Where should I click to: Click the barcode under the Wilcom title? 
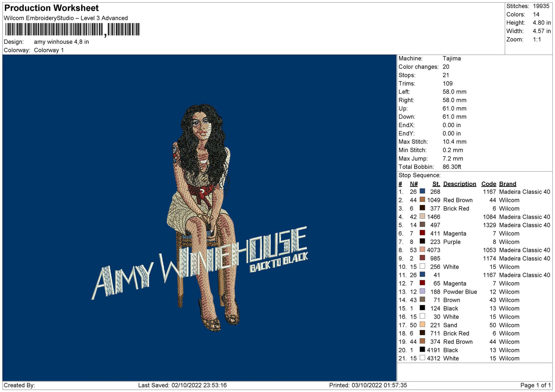point(73,30)
